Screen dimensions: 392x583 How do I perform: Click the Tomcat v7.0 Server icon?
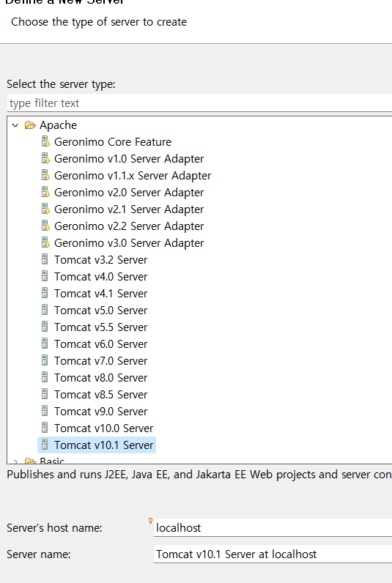click(45, 360)
